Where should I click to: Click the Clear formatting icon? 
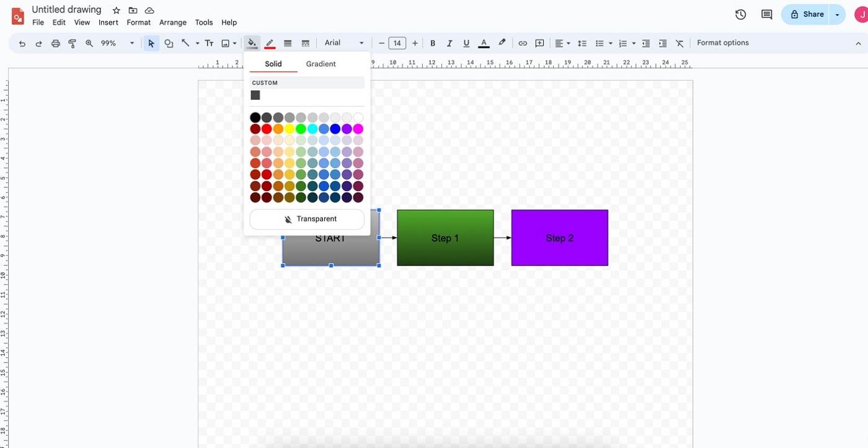pos(680,43)
